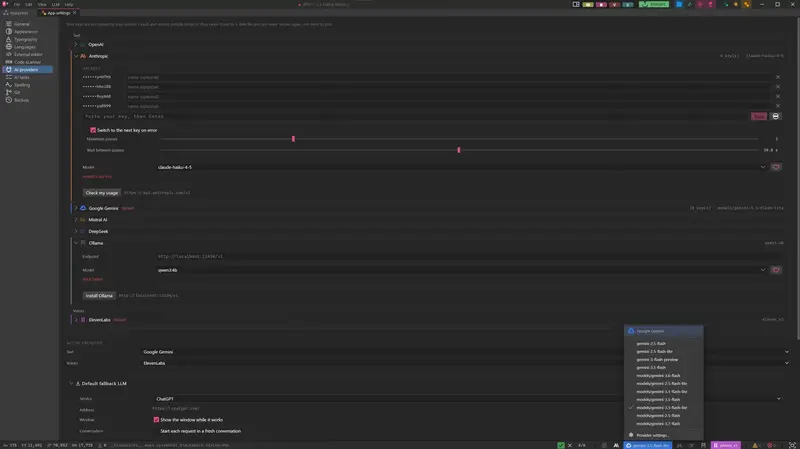The width and height of the screenshot is (800, 449).
Task: Click the warning triangle in status bar
Action: [755, 445]
